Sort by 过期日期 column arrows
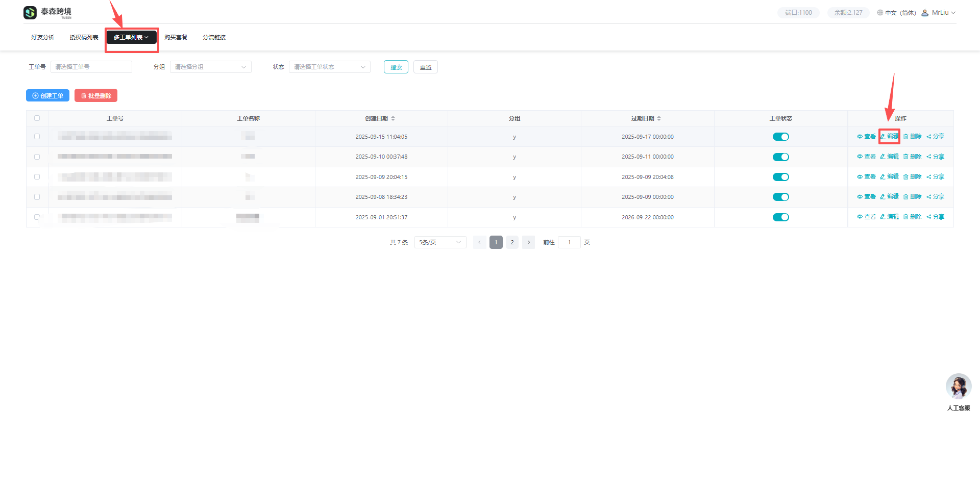980x486 pixels. [659, 118]
